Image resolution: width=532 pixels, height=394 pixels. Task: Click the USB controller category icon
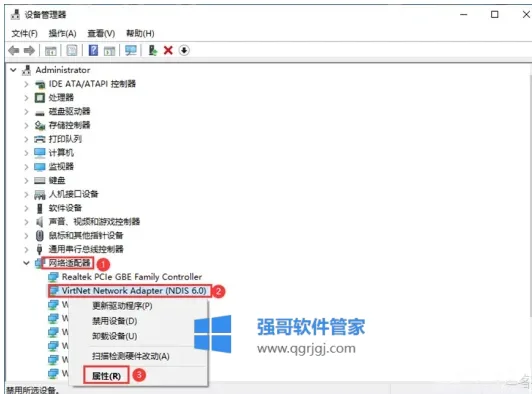(39, 249)
